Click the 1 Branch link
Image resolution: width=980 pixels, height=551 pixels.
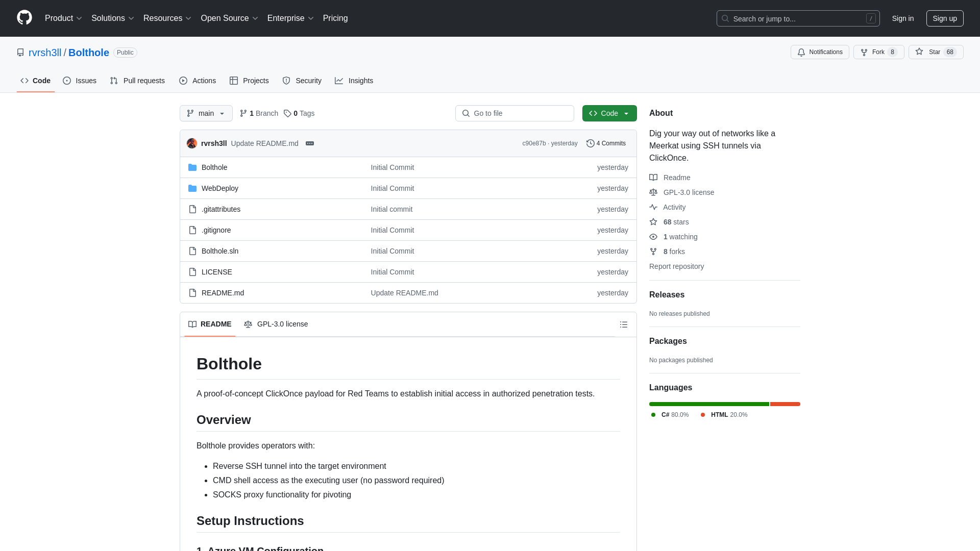pos(259,113)
